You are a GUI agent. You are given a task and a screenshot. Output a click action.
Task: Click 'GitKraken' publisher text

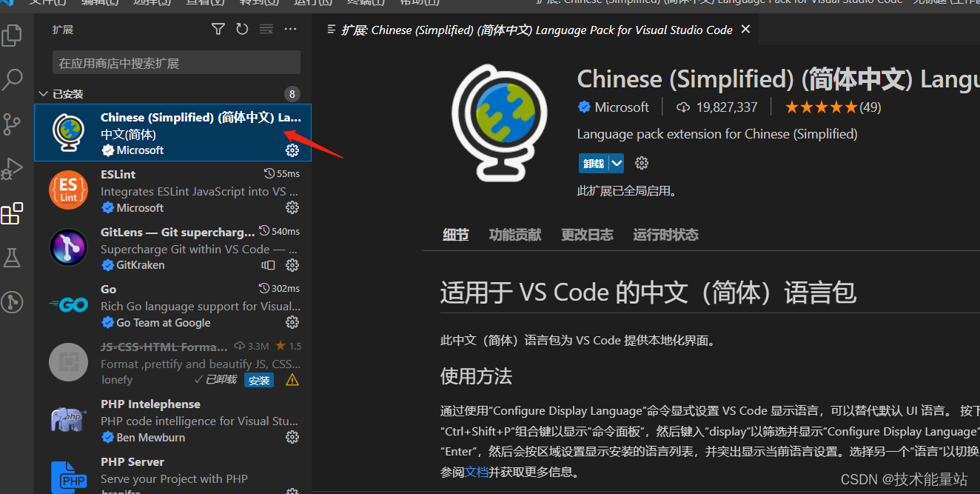(x=141, y=265)
